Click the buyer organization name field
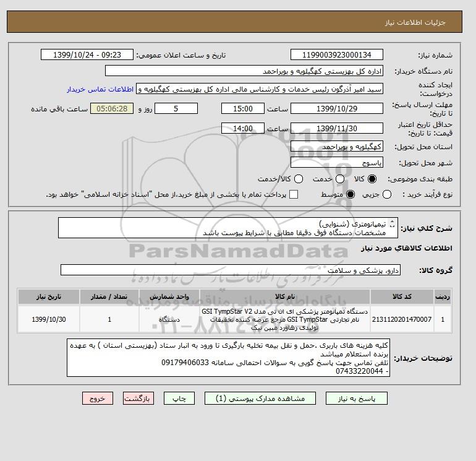This screenshot has width=476, height=461. tap(244, 71)
